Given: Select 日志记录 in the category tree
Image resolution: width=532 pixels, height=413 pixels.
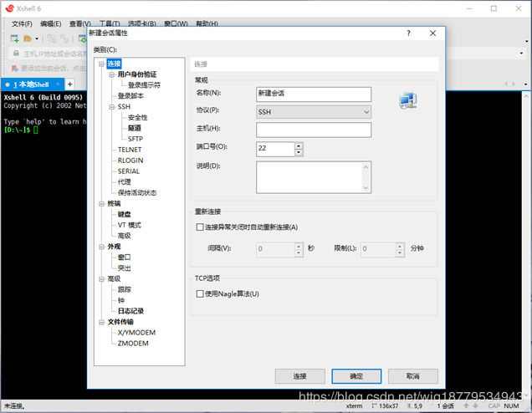Looking at the screenshot, I should click(x=131, y=311).
